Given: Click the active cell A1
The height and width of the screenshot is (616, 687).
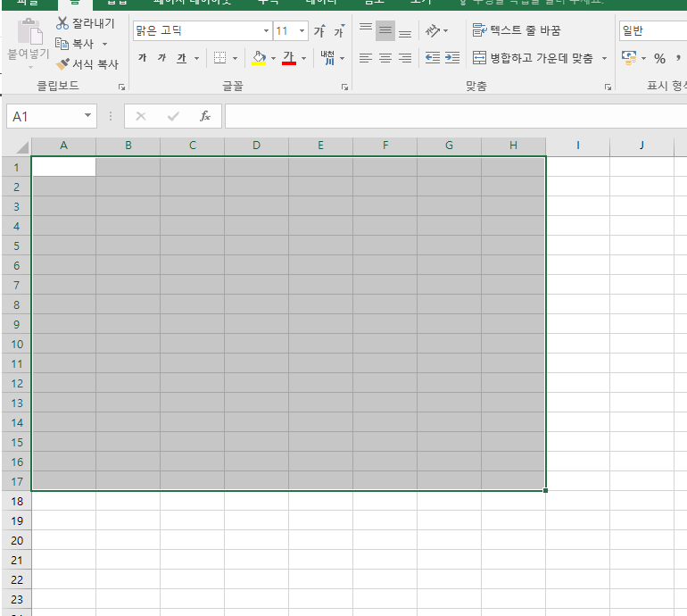Looking at the screenshot, I should pyautogui.click(x=64, y=167).
